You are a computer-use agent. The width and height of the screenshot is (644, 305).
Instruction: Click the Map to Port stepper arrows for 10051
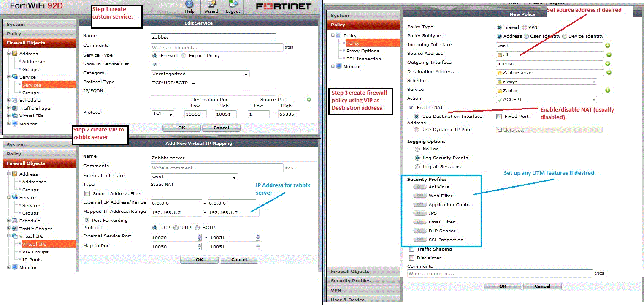click(x=258, y=247)
